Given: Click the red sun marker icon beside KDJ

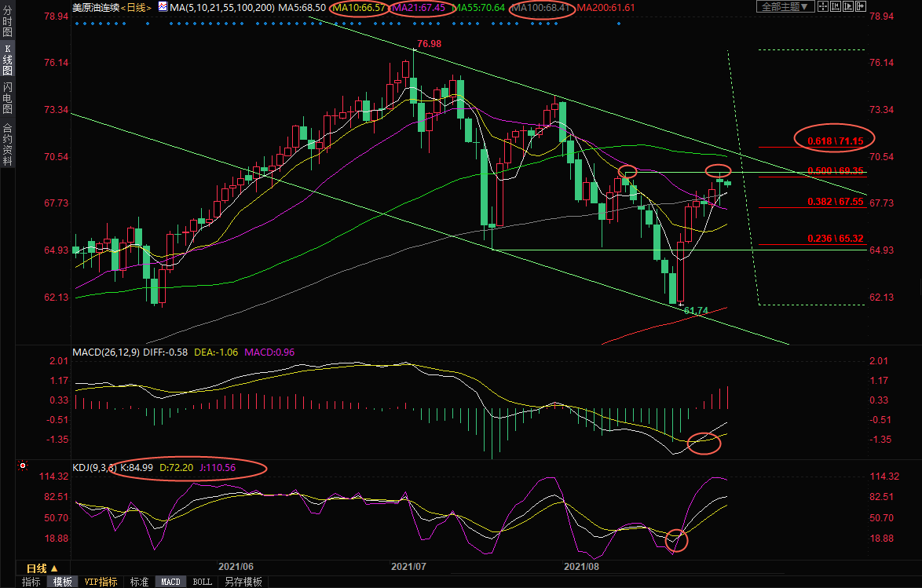Looking at the screenshot, I should [x=23, y=466].
